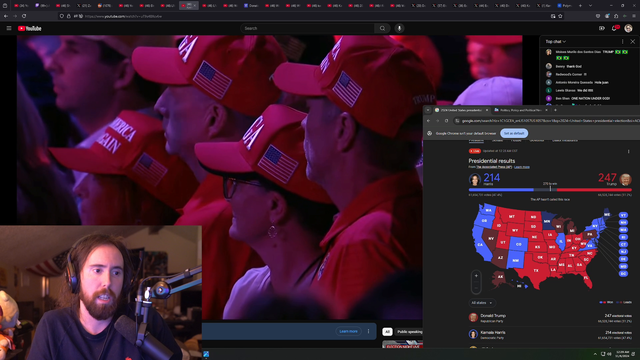
Task: Open the YouTube account avatar menu
Action: [628, 28]
